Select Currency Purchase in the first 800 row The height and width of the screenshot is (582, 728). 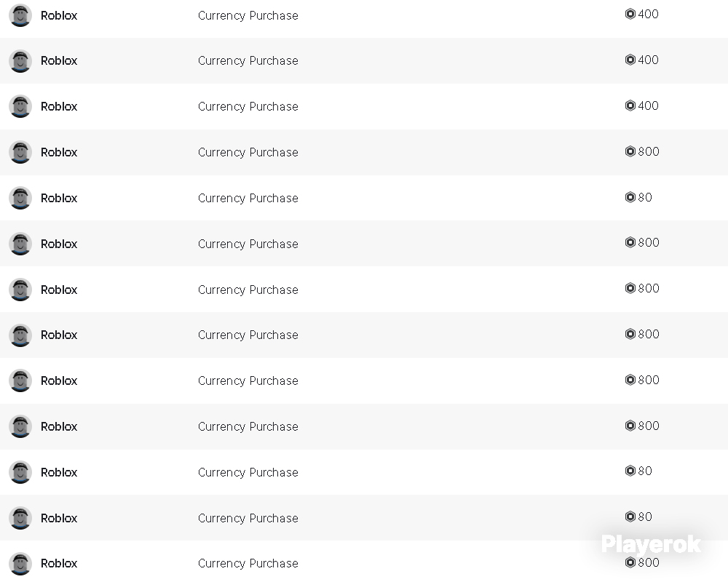[x=248, y=153]
